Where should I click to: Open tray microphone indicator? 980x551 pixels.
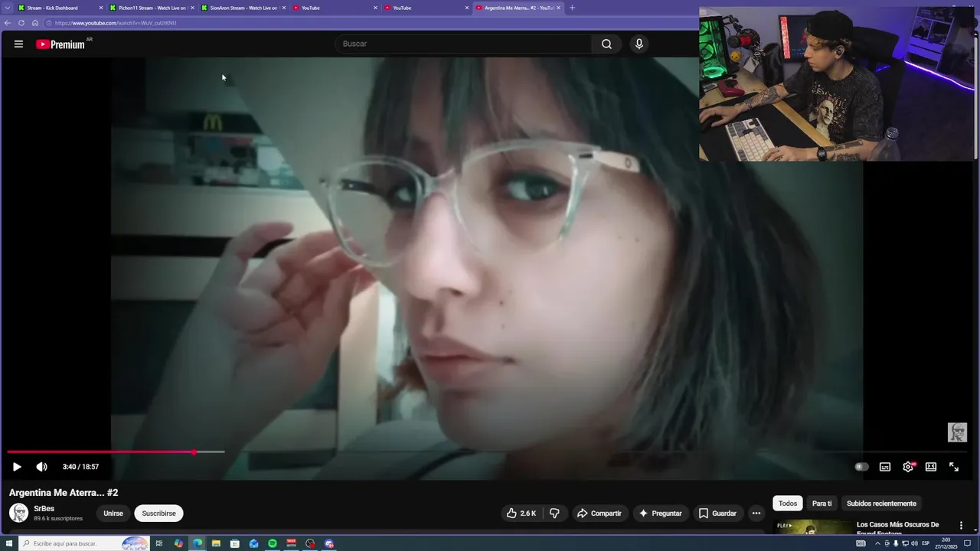coord(896,543)
